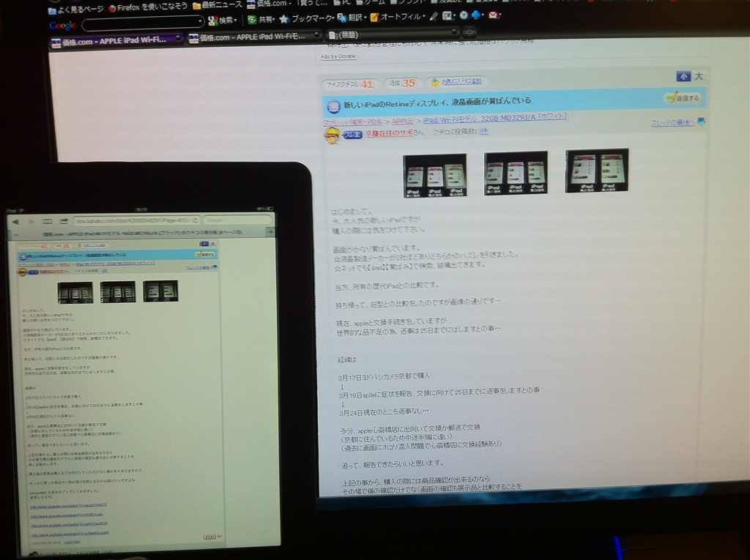This screenshot has width=750, height=560.
Task: Tap first YouTube link on iPad page
Action: coord(68,506)
